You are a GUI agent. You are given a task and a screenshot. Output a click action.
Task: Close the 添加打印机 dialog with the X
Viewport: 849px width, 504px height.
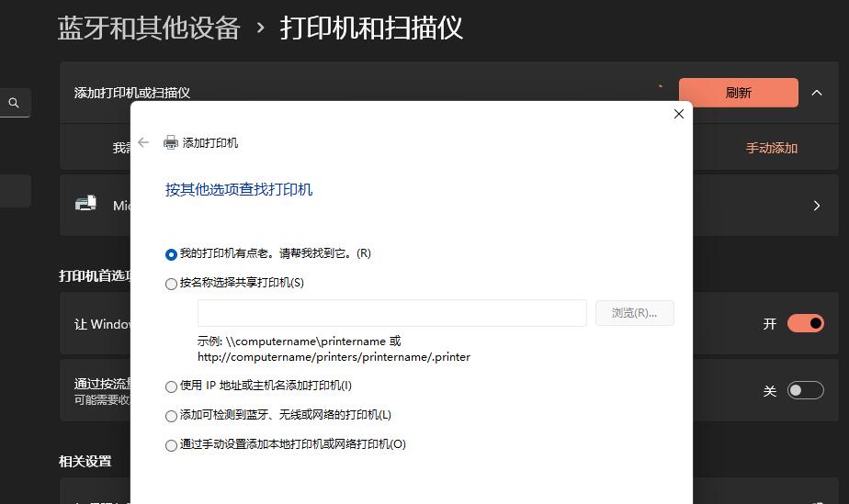tap(679, 114)
